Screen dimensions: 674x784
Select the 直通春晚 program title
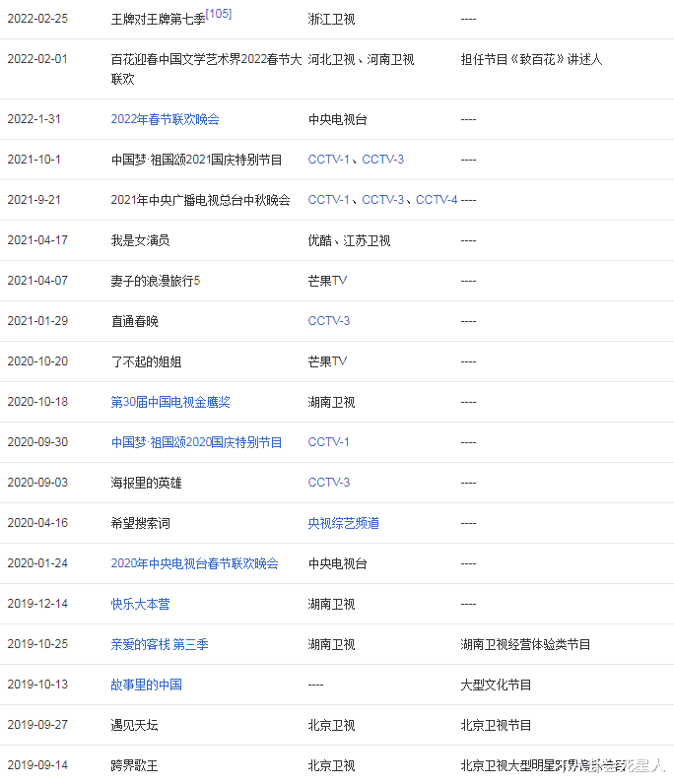[x=134, y=321]
